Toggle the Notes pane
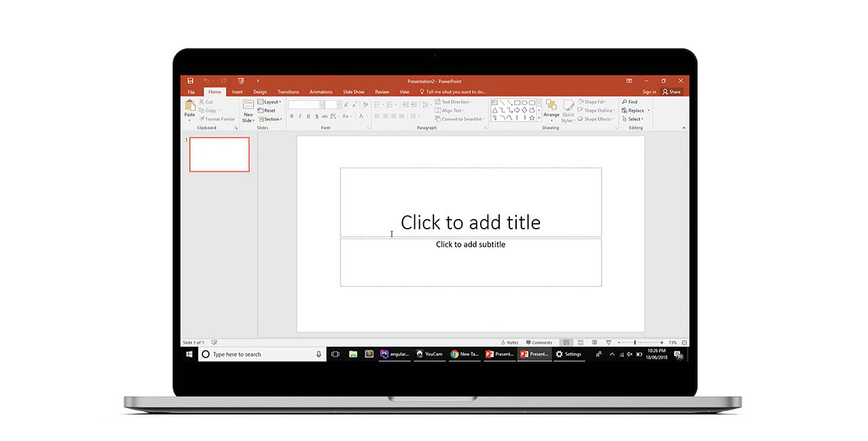The width and height of the screenshot is (868, 441). pos(509,343)
